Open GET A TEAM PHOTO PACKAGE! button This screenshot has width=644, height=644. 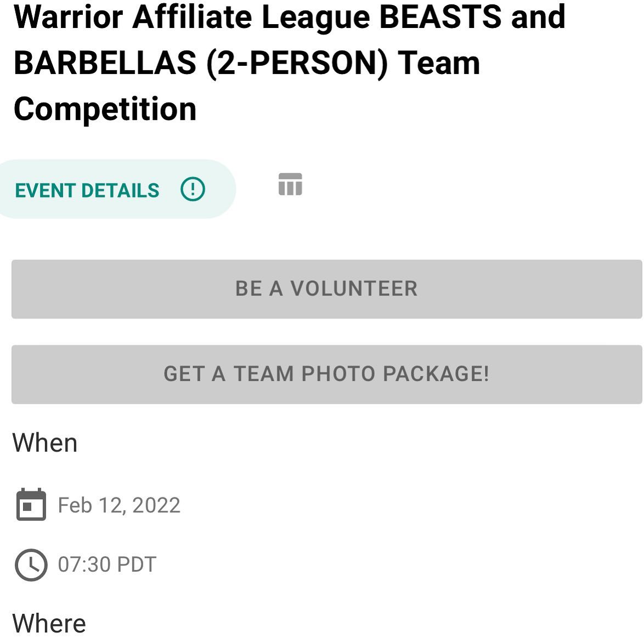pos(326,374)
